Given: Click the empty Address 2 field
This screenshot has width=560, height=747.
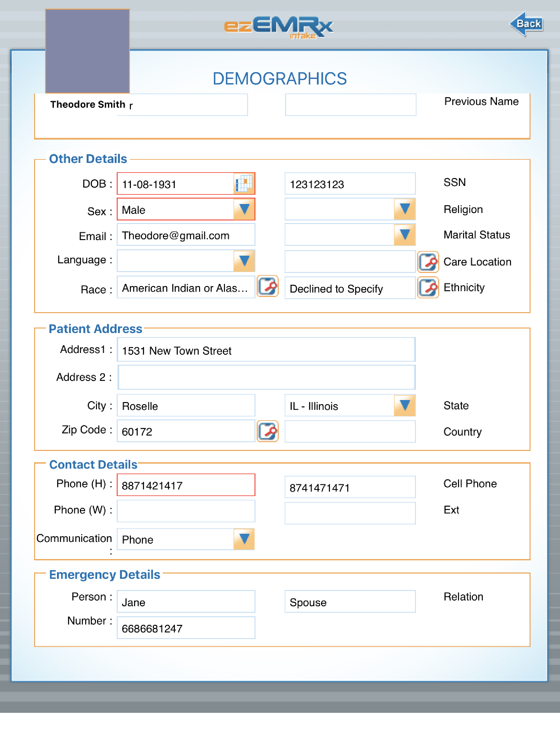Looking at the screenshot, I should 266,377.
